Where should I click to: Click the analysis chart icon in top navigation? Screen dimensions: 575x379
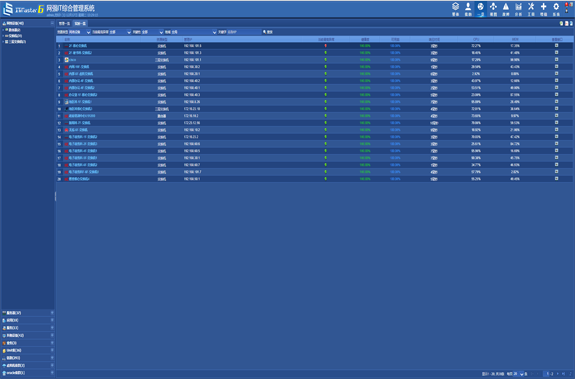[518, 9]
